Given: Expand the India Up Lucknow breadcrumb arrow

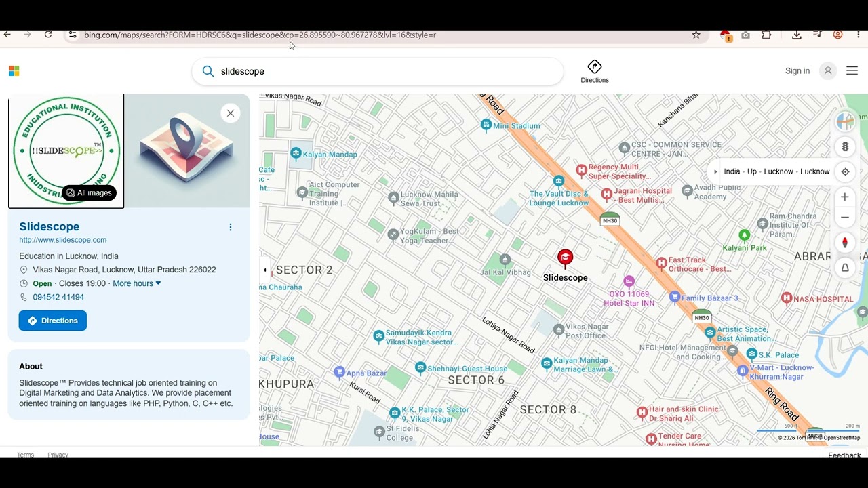Looking at the screenshot, I should coord(715,171).
